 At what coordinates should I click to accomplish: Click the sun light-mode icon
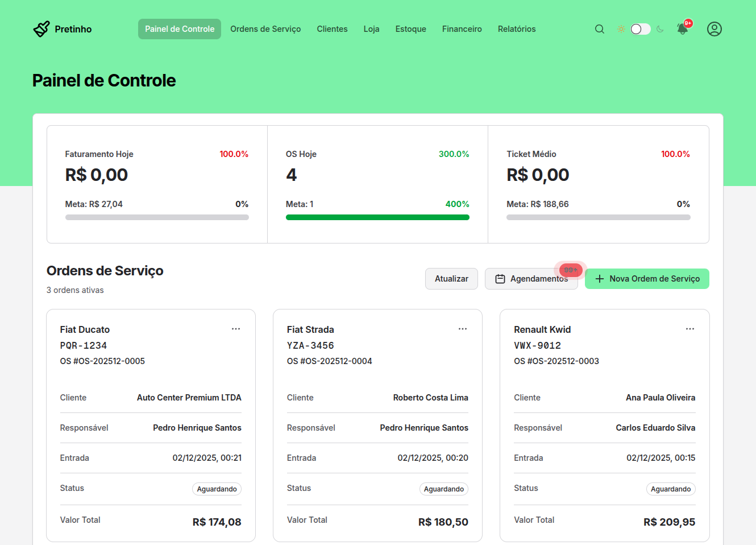621,29
